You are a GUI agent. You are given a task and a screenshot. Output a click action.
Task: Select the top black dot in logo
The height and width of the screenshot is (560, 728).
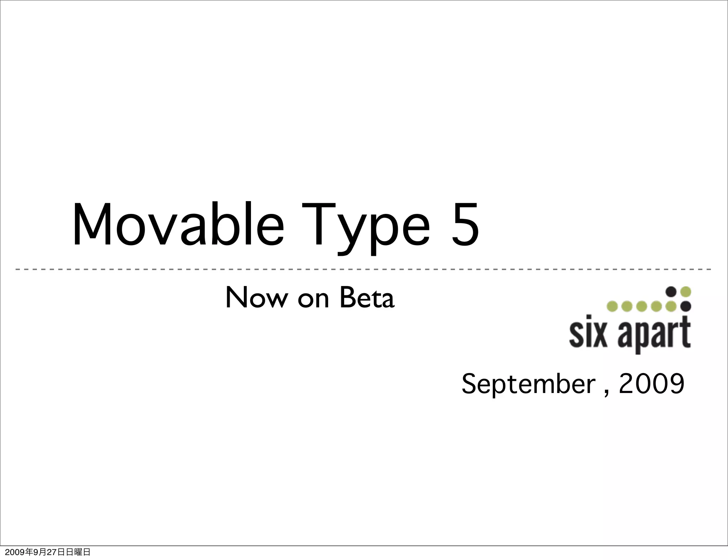tap(671, 292)
